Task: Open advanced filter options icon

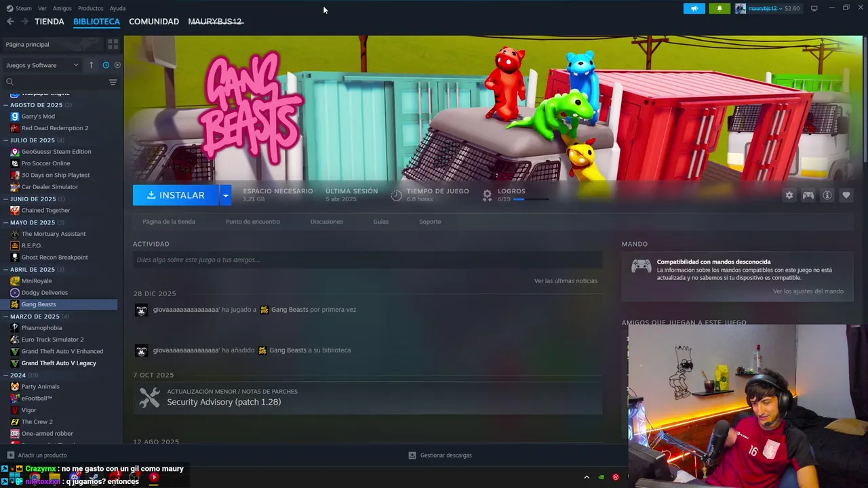Action: (x=113, y=82)
